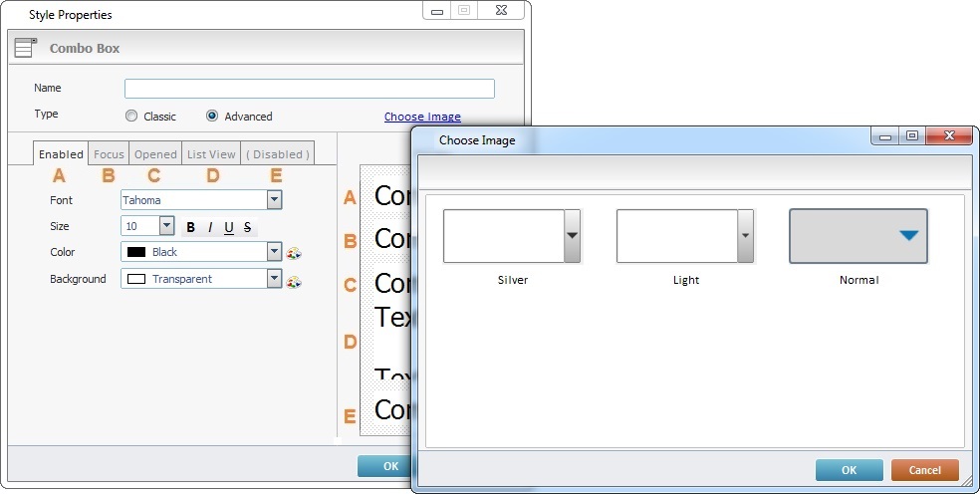Switch to the Focus tab
The height and width of the screenshot is (494, 980).
click(109, 154)
